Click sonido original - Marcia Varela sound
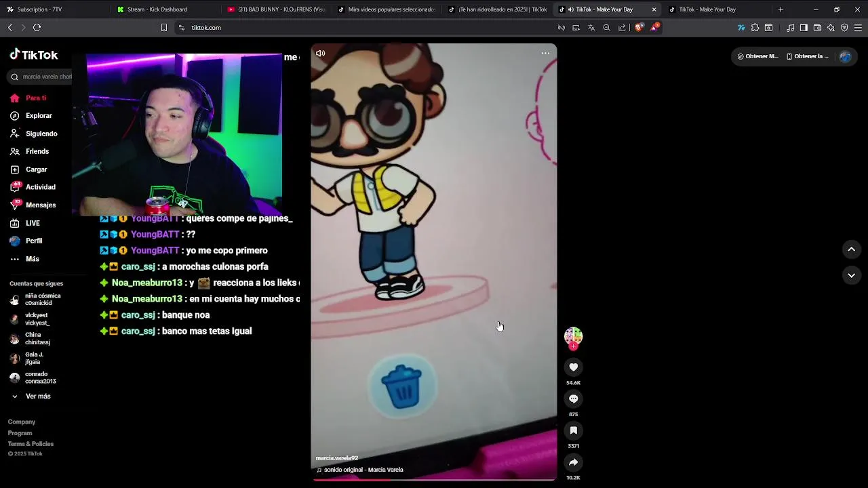The image size is (868, 488). click(x=360, y=470)
